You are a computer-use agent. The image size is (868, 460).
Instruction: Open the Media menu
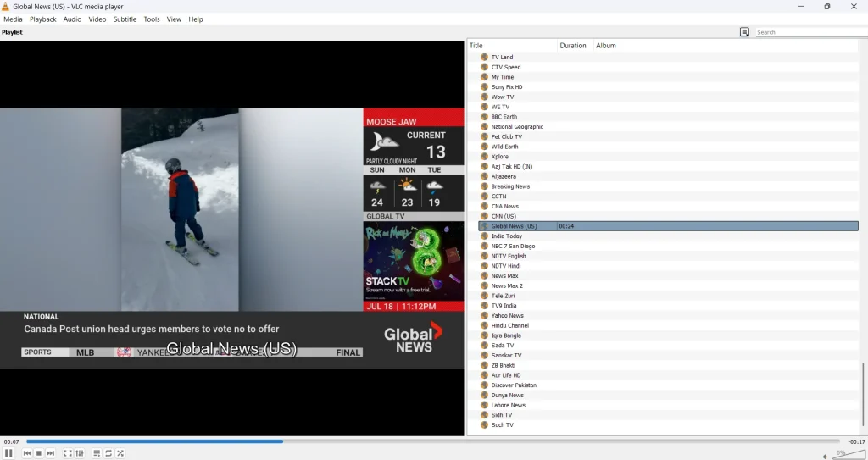[13, 19]
